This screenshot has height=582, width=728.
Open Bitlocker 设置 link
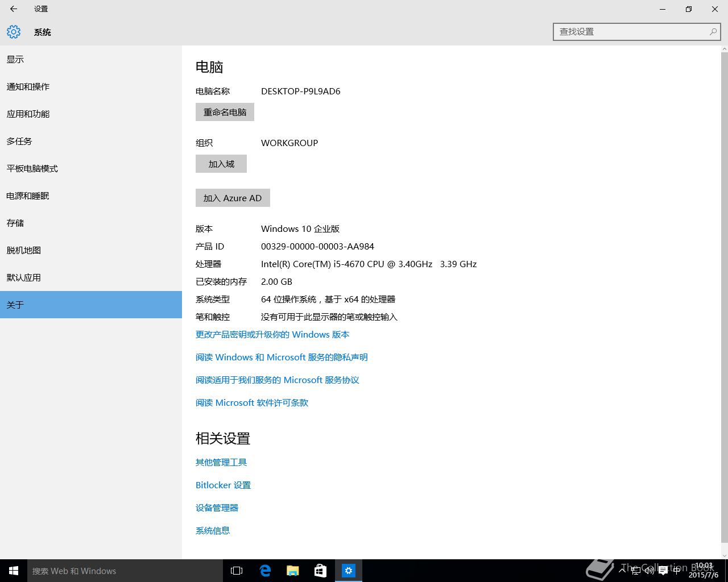(x=223, y=485)
